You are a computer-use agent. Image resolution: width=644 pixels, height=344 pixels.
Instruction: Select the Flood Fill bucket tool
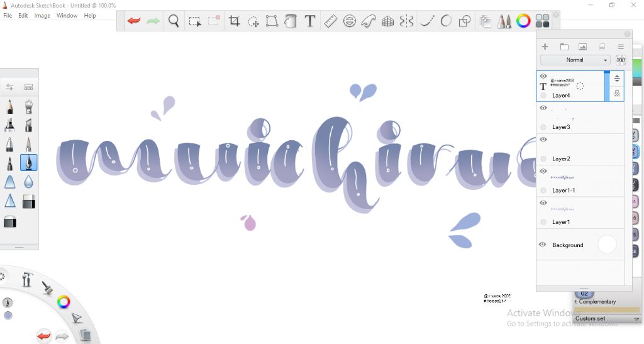pos(291,21)
